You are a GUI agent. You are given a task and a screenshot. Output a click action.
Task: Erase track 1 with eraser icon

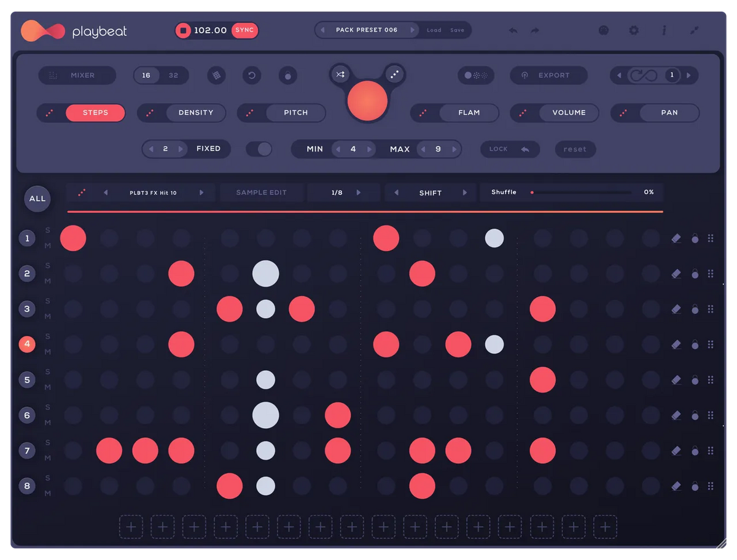(x=676, y=238)
